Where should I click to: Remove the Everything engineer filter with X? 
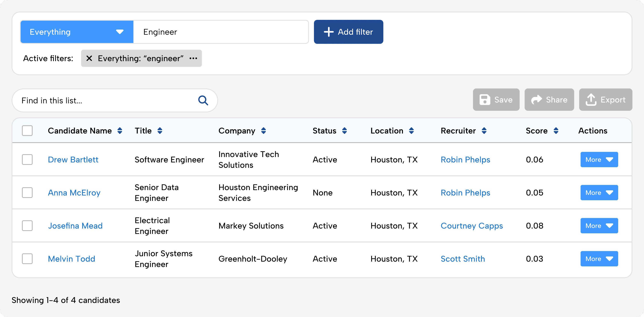[89, 58]
